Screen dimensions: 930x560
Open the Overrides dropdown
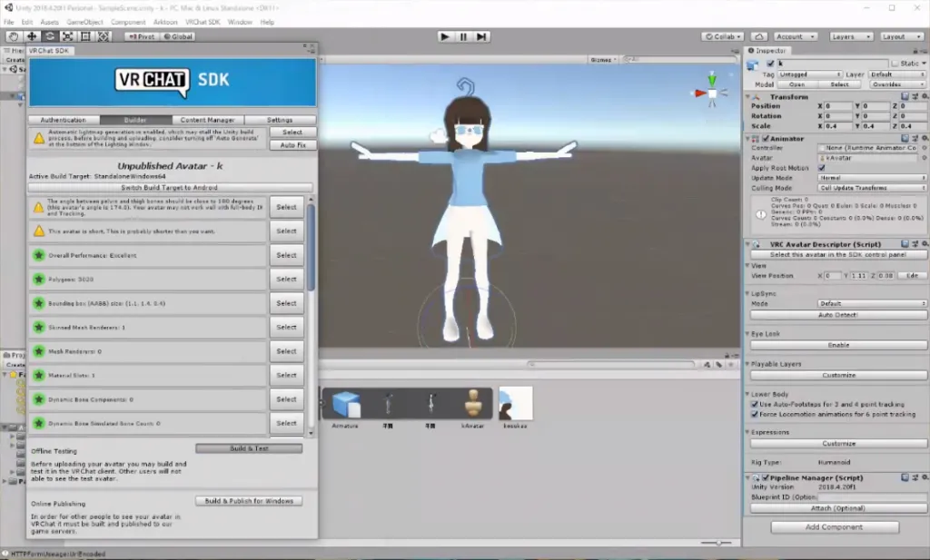[x=898, y=84]
